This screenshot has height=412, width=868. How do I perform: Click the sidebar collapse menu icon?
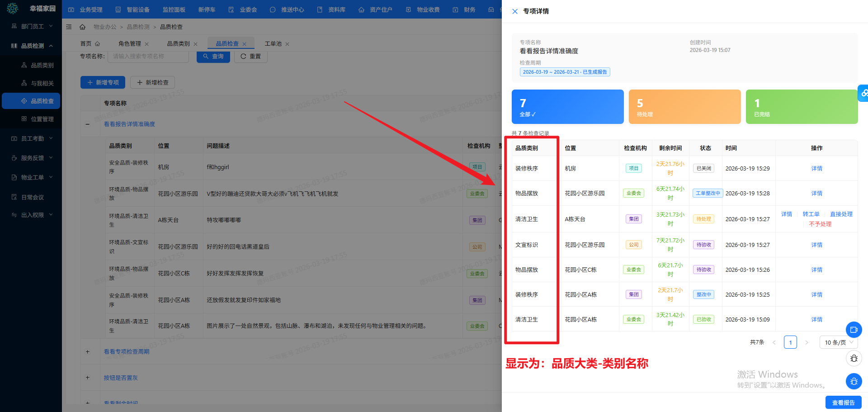click(69, 27)
